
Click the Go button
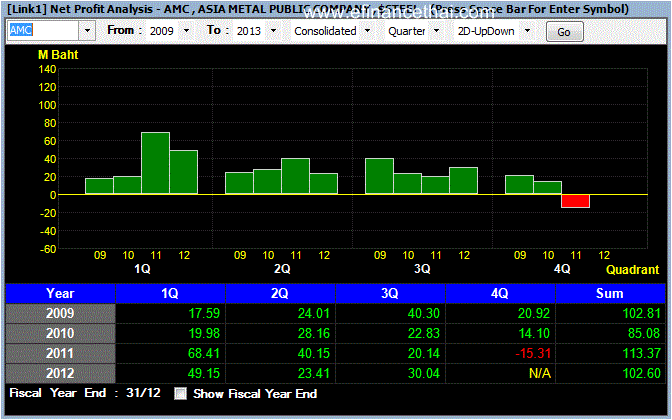[564, 32]
